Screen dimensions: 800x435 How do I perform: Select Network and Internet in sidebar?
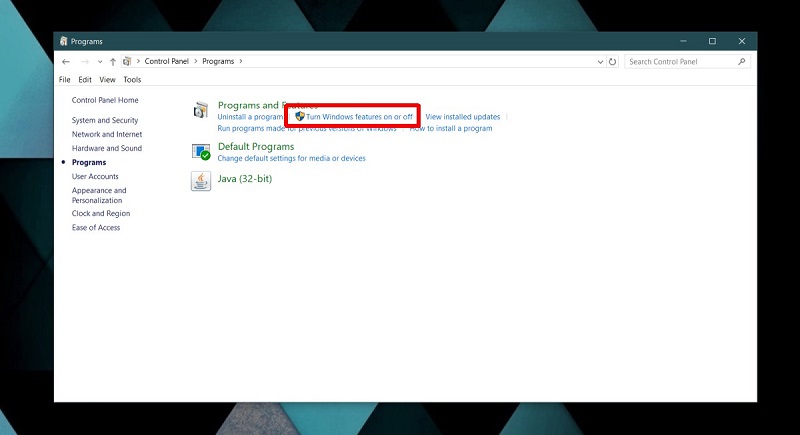click(107, 134)
